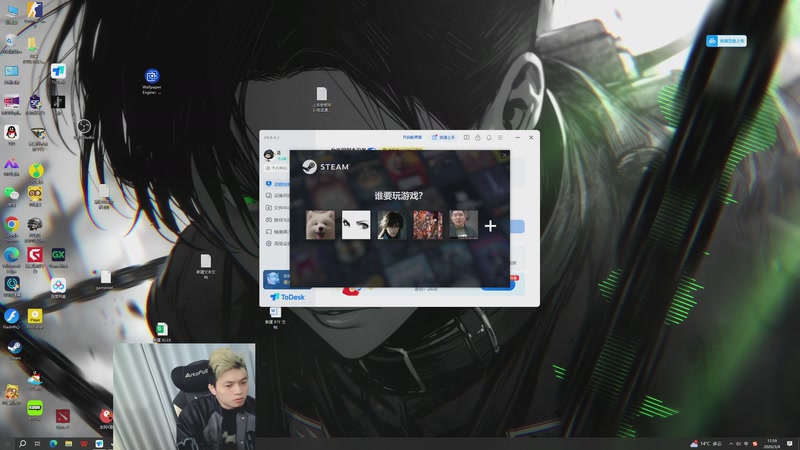This screenshot has height=450, width=800.
Task: Click the ToDesk screen icon beside the lock
Action: (466, 137)
